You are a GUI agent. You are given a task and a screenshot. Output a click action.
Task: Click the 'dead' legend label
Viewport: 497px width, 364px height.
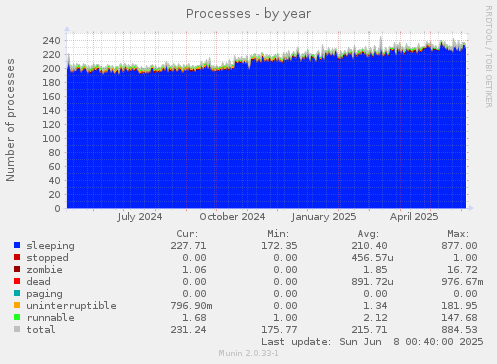(x=38, y=282)
